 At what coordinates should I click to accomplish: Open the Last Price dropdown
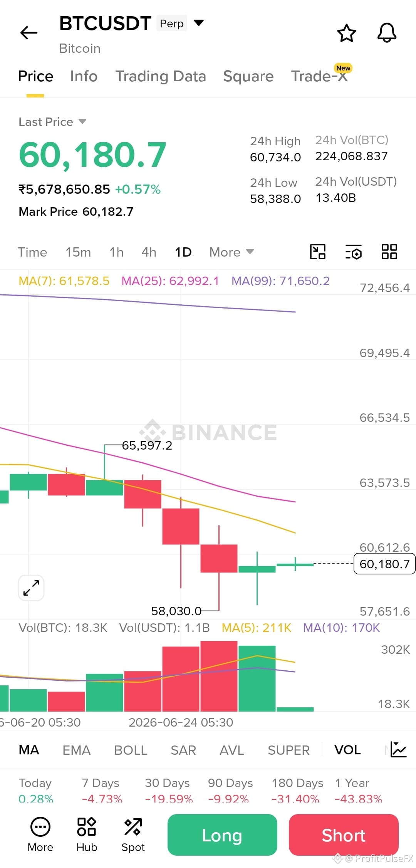pyautogui.click(x=53, y=122)
